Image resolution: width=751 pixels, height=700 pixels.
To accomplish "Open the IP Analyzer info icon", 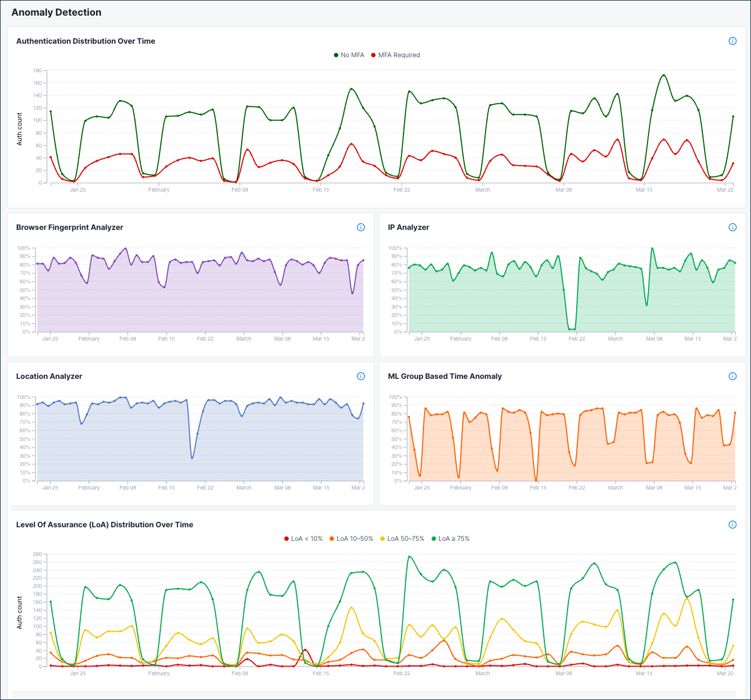I will click(733, 227).
